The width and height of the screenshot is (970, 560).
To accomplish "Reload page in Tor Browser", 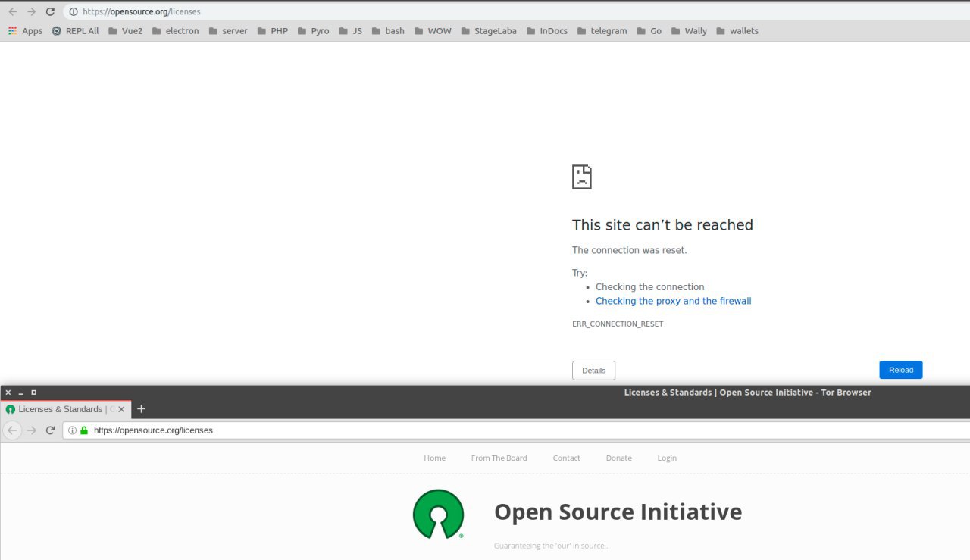I will (50, 430).
